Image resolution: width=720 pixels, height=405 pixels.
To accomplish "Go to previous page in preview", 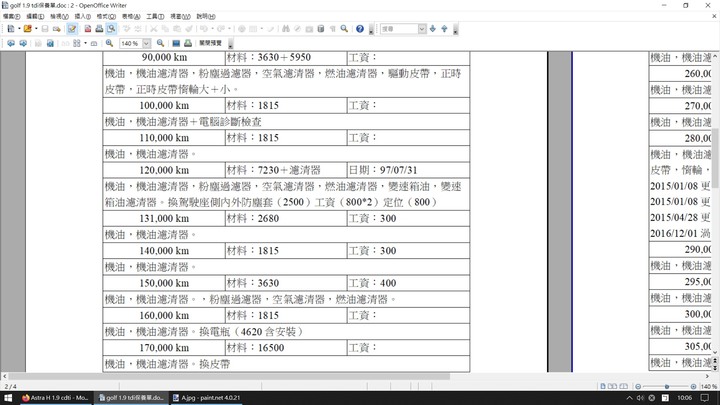I will pos(11,43).
